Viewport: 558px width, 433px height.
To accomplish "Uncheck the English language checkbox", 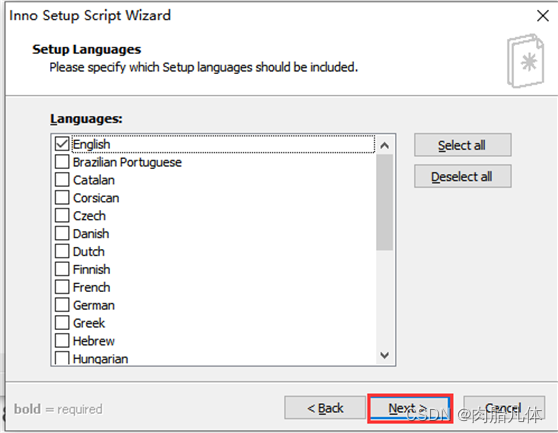I will 62,144.
